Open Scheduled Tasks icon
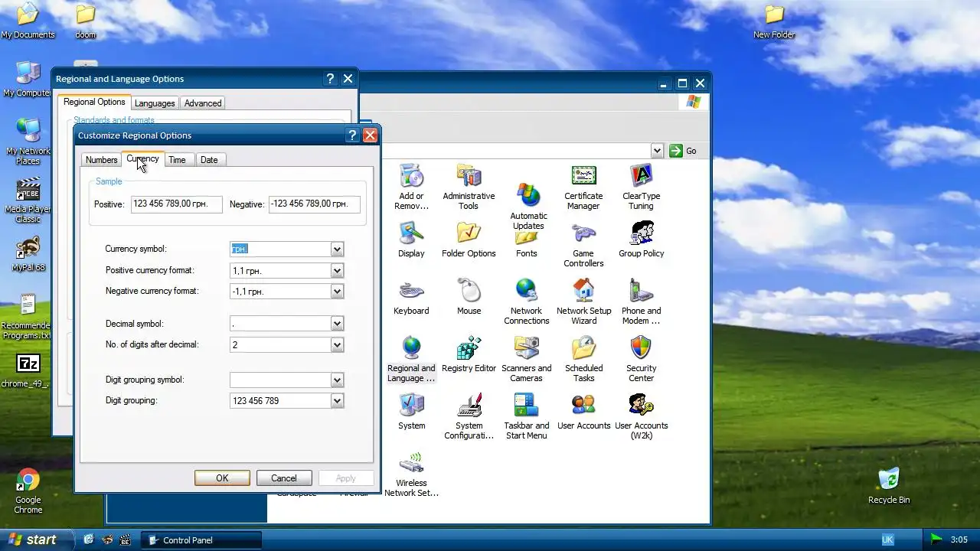The height and width of the screenshot is (551, 980). pos(584,359)
